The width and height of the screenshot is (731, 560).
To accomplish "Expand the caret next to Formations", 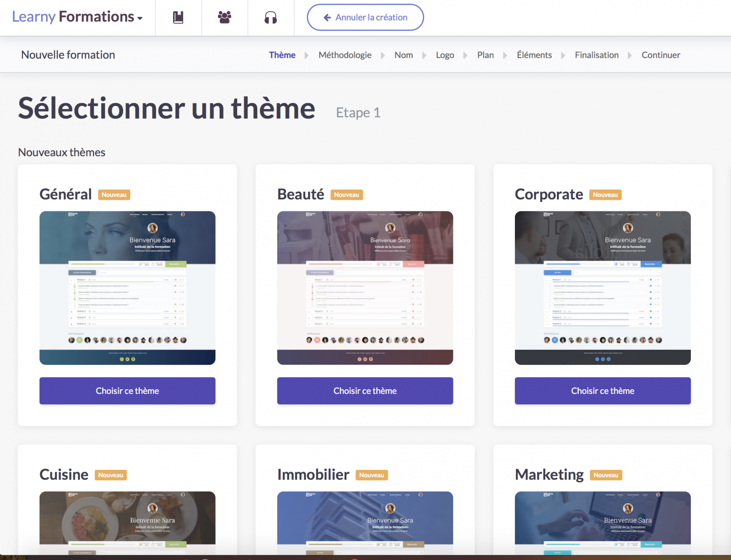I will coord(140,19).
